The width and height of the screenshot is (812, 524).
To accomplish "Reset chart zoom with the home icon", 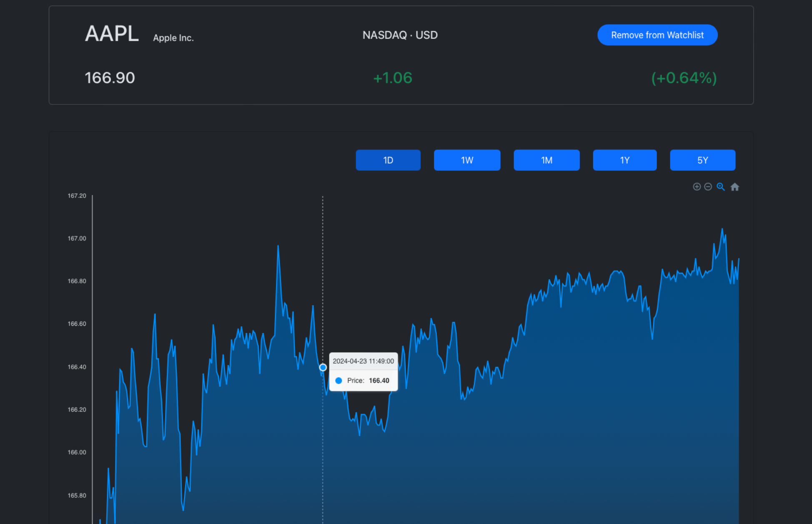I will 734,187.
